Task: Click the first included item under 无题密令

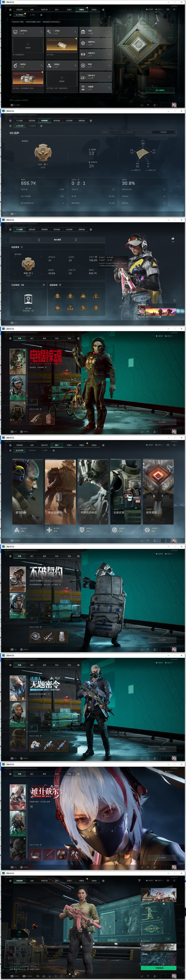Action: (35, 745)
